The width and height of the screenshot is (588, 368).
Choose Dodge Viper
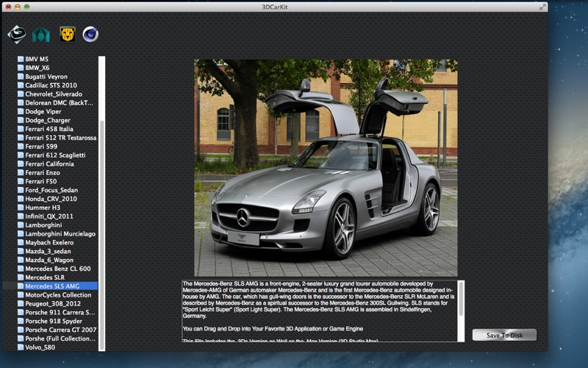click(43, 112)
